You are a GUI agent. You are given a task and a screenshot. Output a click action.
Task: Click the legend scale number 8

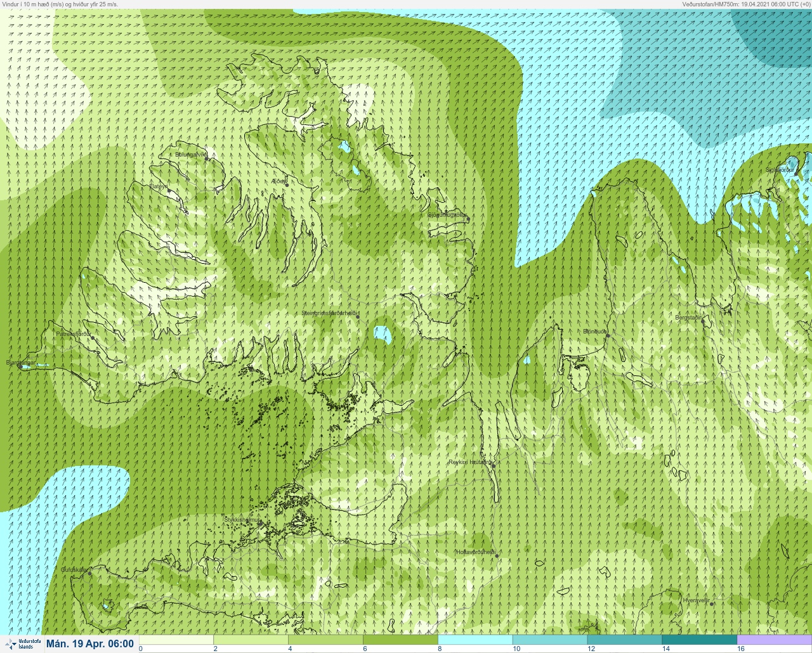coord(441,649)
